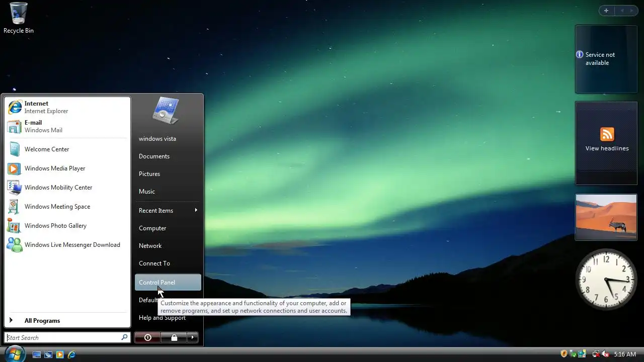Viewport: 644px width, 362px height.
Task: Click the muted volume tray icon
Action: pos(605,354)
